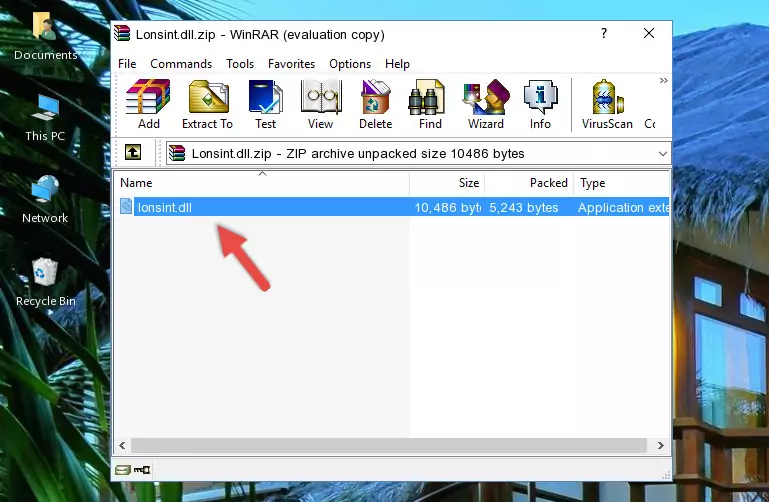Launch the Wizard tool
Screen dimensions: 769x502
click(x=486, y=104)
